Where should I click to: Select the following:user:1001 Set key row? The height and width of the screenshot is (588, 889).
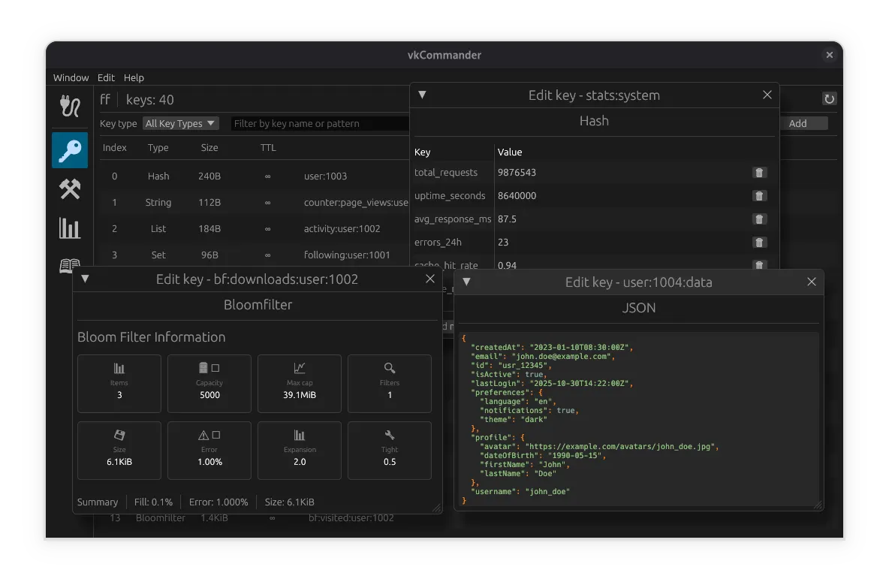click(x=254, y=255)
